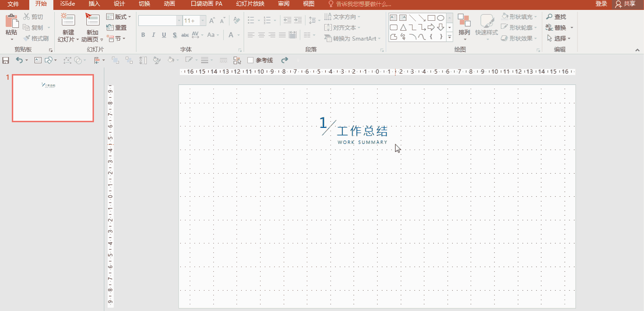Image resolution: width=644 pixels, height=311 pixels.
Task: Expand the font size dropdown arrow
Action: (203, 21)
